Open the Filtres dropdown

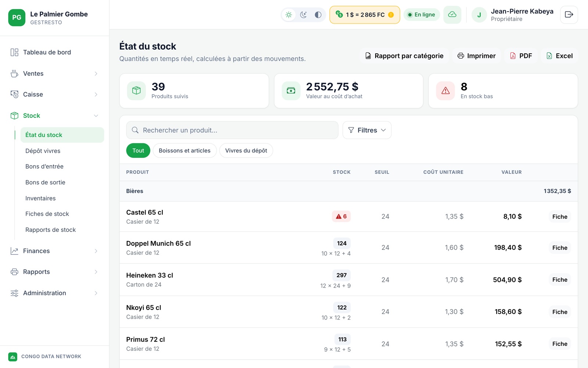(x=367, y=130)
